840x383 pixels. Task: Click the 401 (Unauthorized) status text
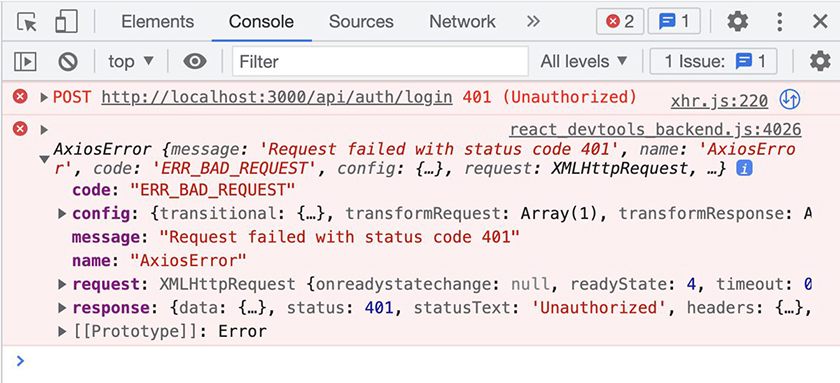[x=550, y=97]
